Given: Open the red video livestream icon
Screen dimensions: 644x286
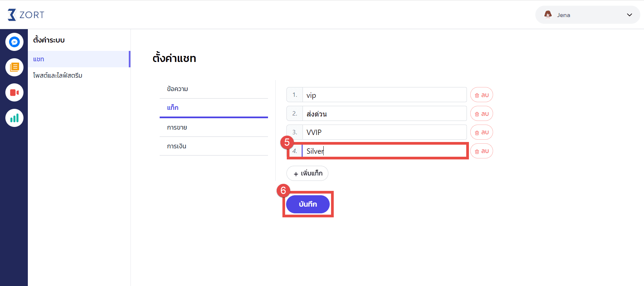Looking at the screenshot, I should tap(14, 92).
